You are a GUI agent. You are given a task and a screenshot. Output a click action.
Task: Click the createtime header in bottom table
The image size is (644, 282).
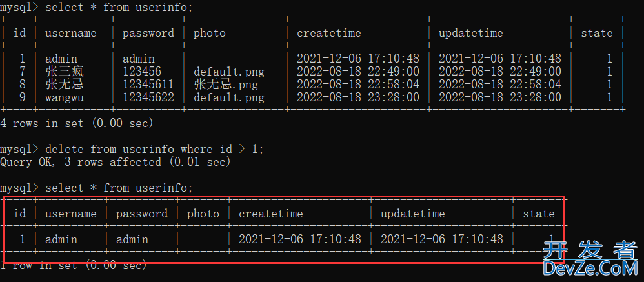(270, 214)
